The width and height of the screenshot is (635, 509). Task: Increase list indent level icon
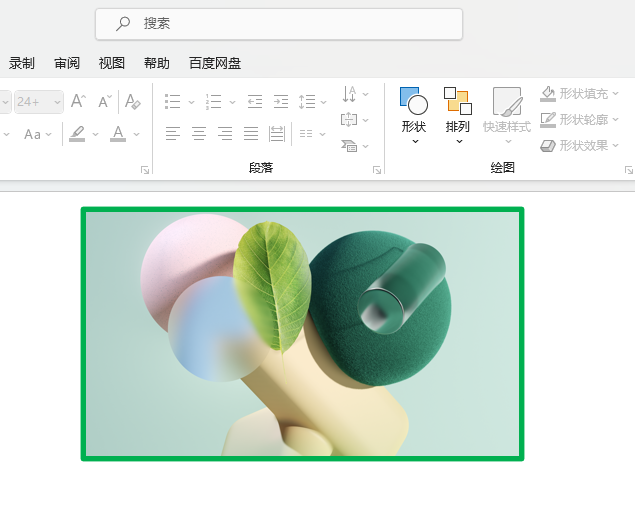coord(281,102)
